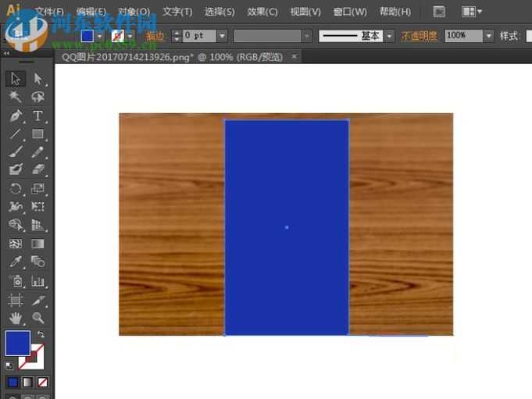Open the 文件(F) menu
Viewport: 532px width, 399px height.
tap(49, 12)
